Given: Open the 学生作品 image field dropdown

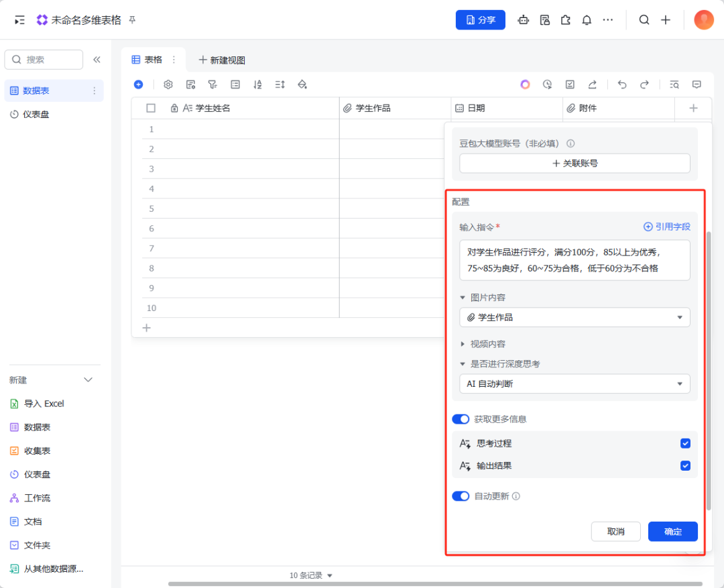Looking at the screenshot, I should coord(575,317).
